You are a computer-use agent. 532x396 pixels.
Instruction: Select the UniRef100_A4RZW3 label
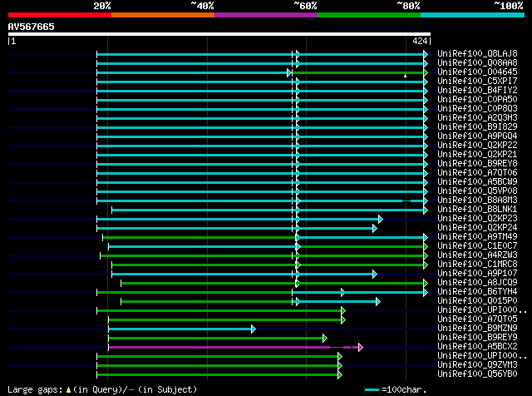pyautogui.click(x=477, y=255)
